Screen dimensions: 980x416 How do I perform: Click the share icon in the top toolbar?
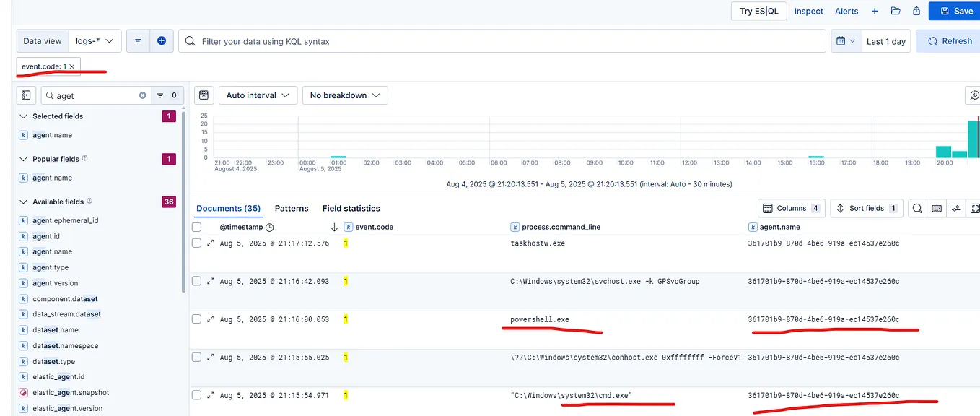tap(914, 11)
